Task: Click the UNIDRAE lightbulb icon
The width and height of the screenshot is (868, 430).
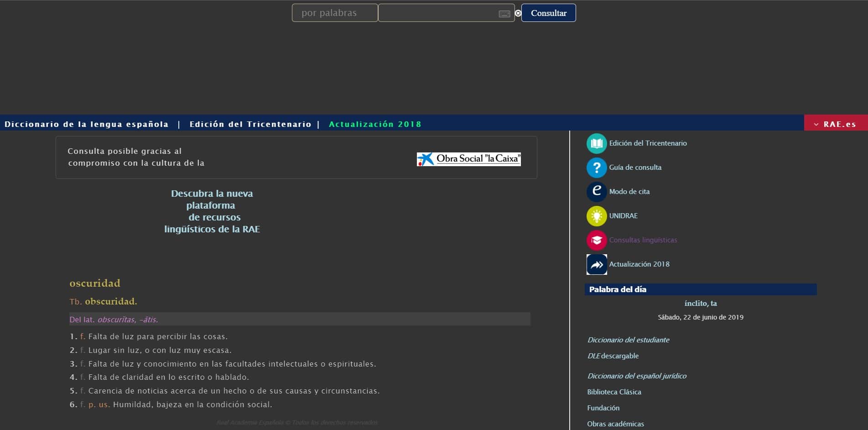Action: point(597,216)
